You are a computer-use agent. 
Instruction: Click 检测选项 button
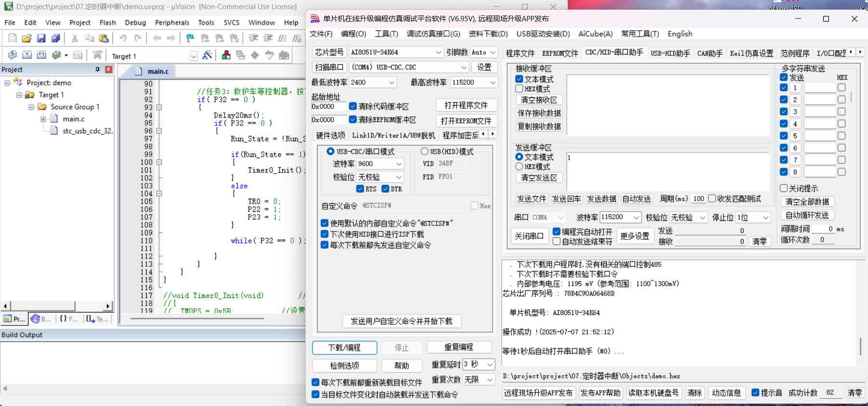(x=345, y=365)
